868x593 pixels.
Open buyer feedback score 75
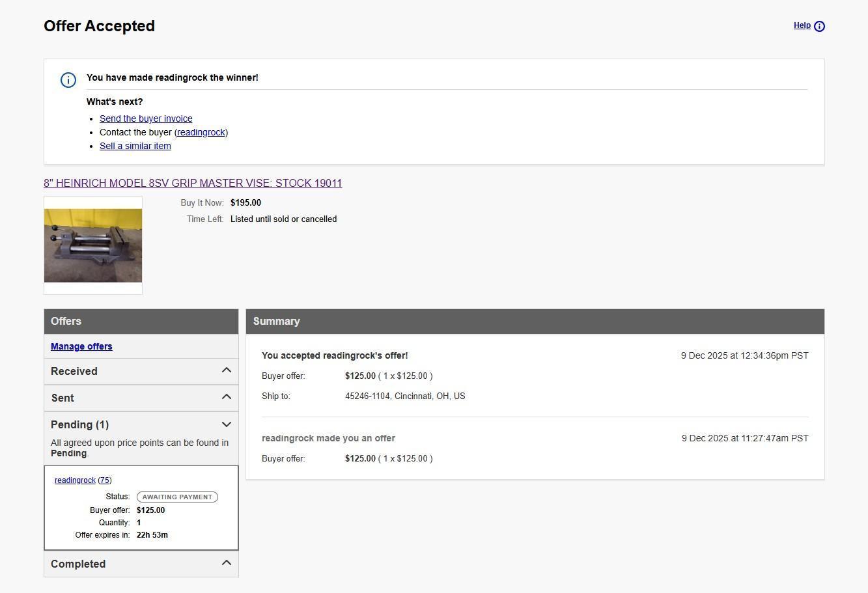(x=104, y=480)
